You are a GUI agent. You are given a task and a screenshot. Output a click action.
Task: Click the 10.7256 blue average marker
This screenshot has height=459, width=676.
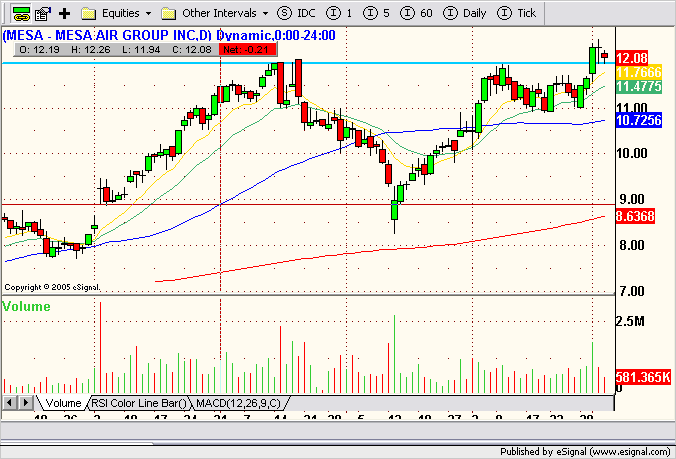click(639, 120)
